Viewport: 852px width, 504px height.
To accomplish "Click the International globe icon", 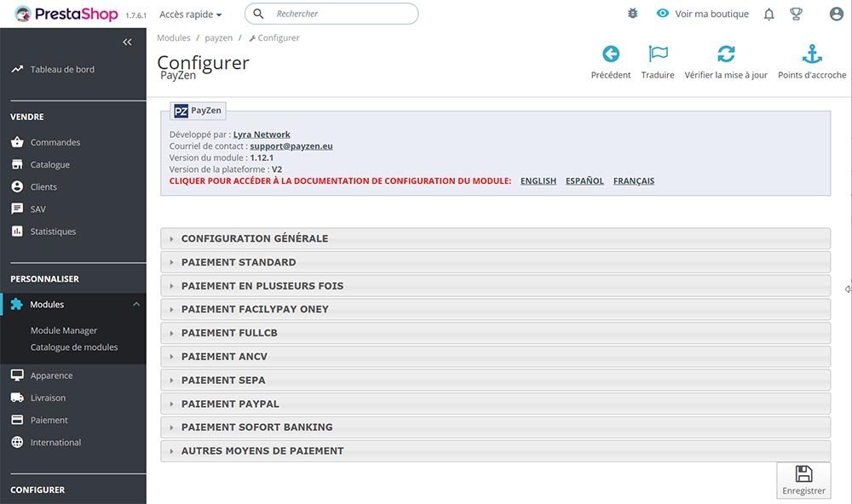I will point(17,442).
